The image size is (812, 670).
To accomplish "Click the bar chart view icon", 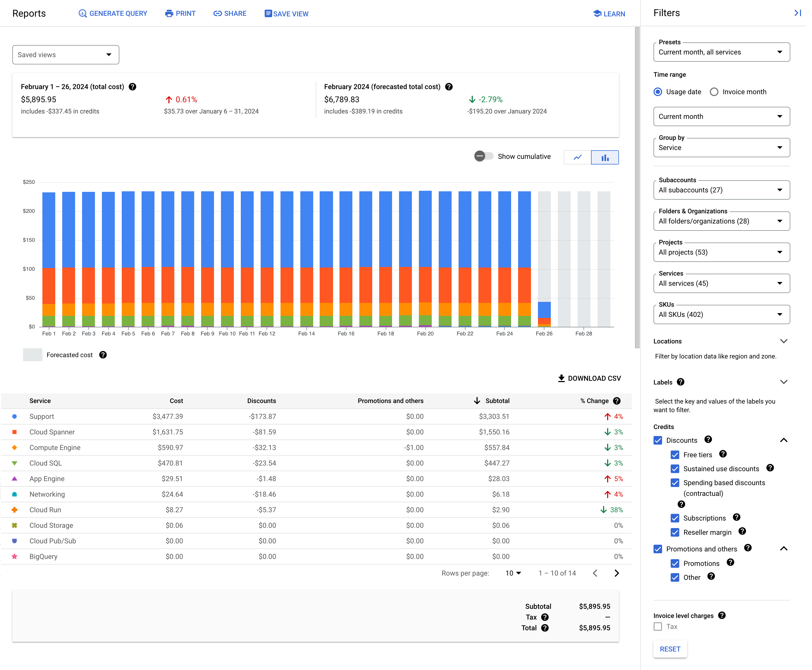I will coord(605,157).
